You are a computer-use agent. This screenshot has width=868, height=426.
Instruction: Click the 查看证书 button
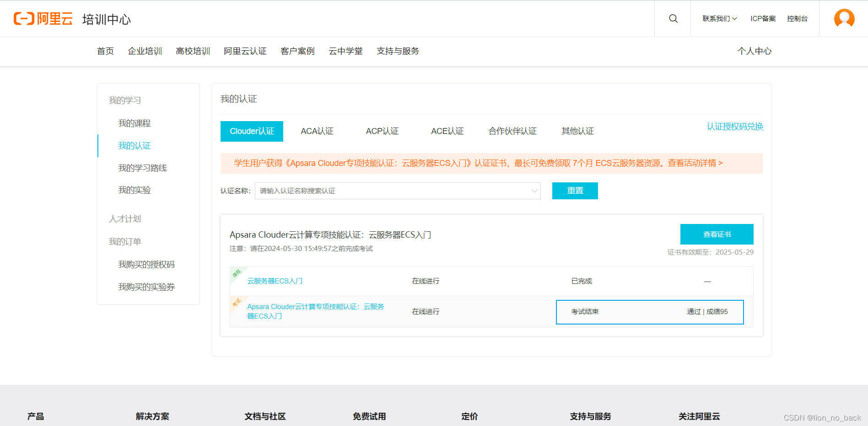717,234
